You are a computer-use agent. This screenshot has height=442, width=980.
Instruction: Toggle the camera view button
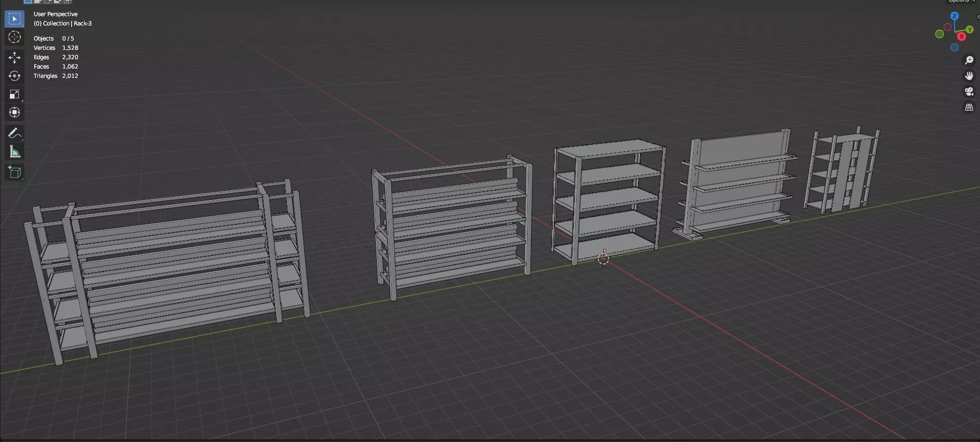pyautogui.click(x=969, y=92)
